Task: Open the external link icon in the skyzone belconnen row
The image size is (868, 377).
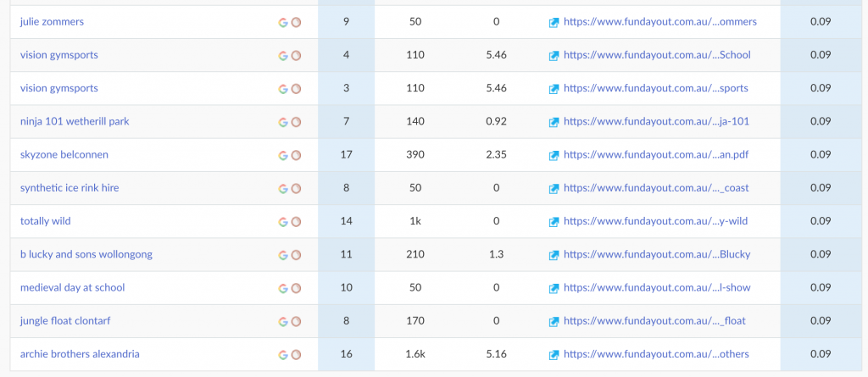Action: coord(554,156)
